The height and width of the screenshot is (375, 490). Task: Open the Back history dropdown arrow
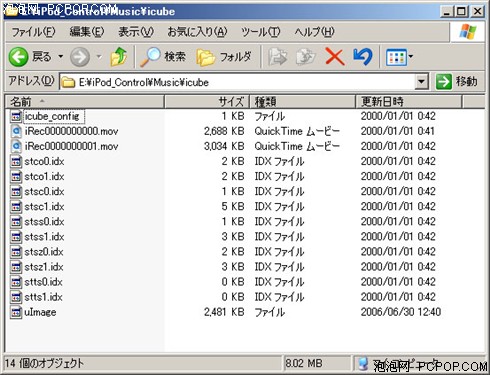[61, 56]
